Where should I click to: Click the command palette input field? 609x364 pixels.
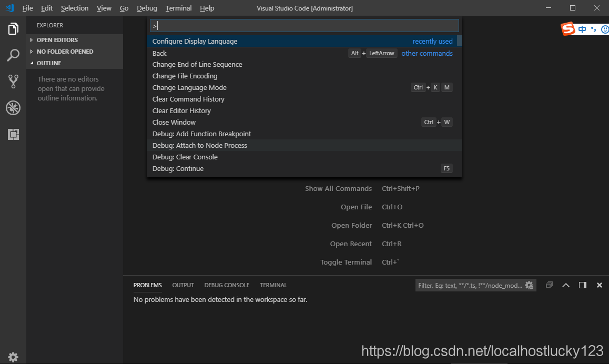(304, 26)
